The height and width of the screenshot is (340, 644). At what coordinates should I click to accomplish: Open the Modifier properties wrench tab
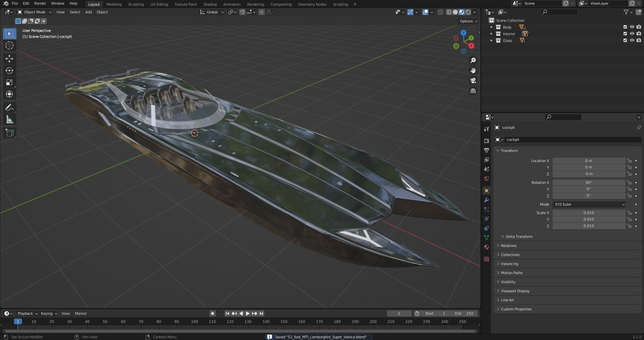click(x=487, y=200)
